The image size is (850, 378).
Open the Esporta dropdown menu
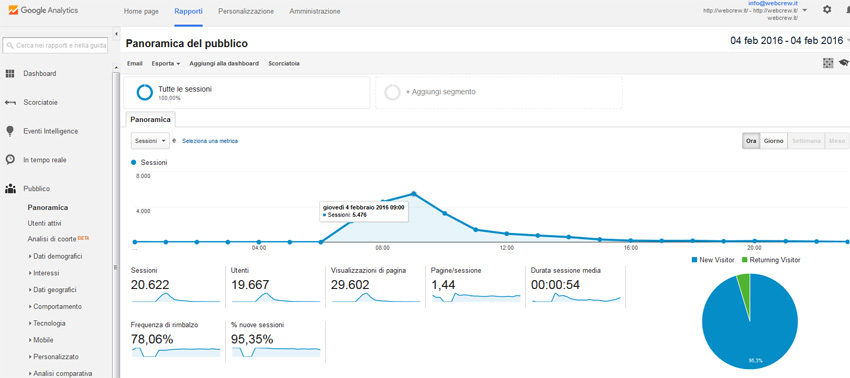pyautogui.click(x=165, y=63)
